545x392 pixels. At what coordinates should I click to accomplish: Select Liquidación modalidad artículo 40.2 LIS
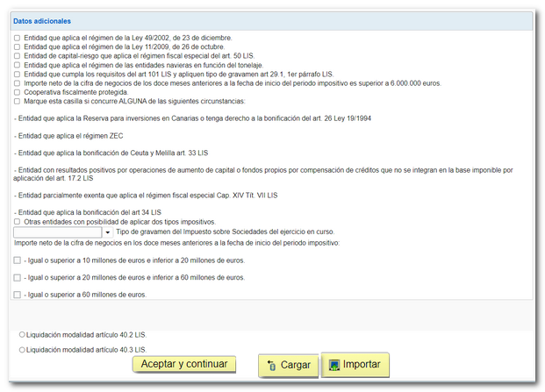[x=22, y=334]
